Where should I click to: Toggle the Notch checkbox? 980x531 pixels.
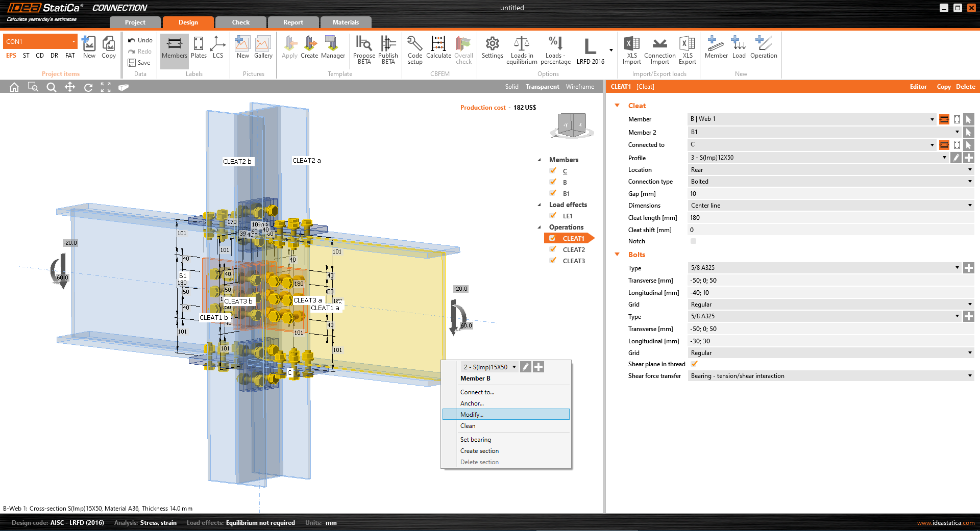click(693, 241)
